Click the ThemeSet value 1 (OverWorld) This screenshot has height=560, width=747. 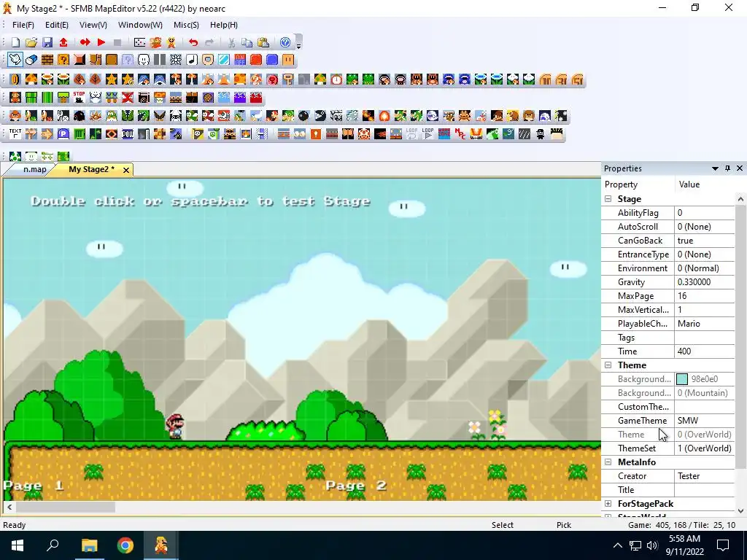(705, 448)
